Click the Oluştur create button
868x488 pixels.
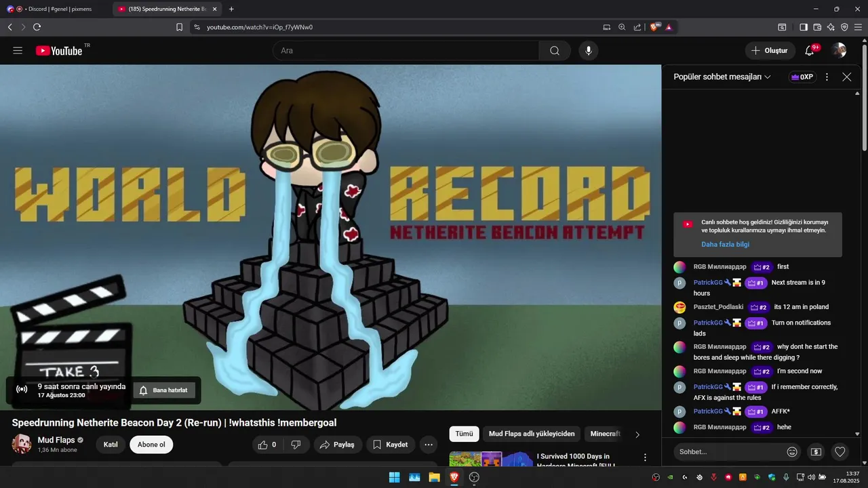click(x=770, y=51)
